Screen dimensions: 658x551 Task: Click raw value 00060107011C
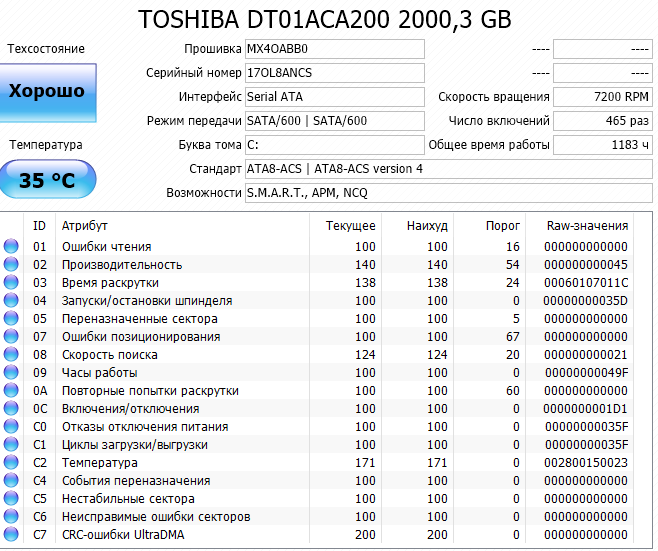tap(586, 283)
